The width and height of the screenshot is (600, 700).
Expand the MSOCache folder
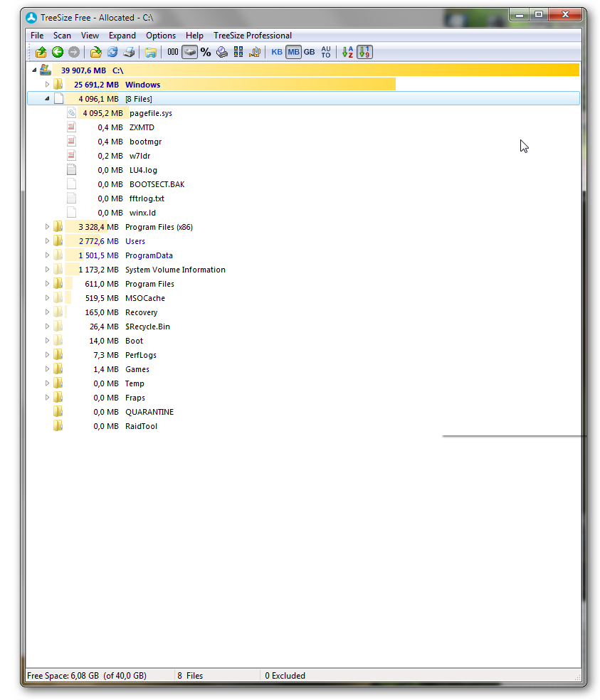[47, 298]
